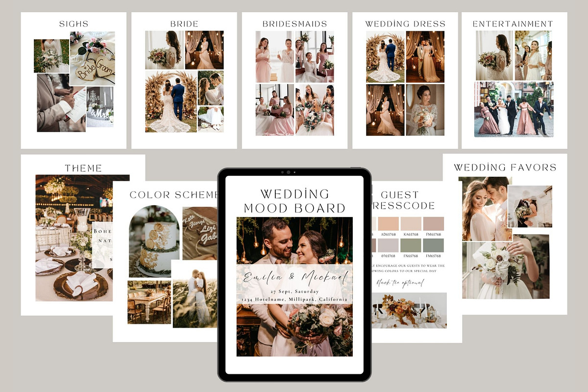Click the SIGHS page title
Viewport: 588px width, 392px height.
tap(73, 24)
